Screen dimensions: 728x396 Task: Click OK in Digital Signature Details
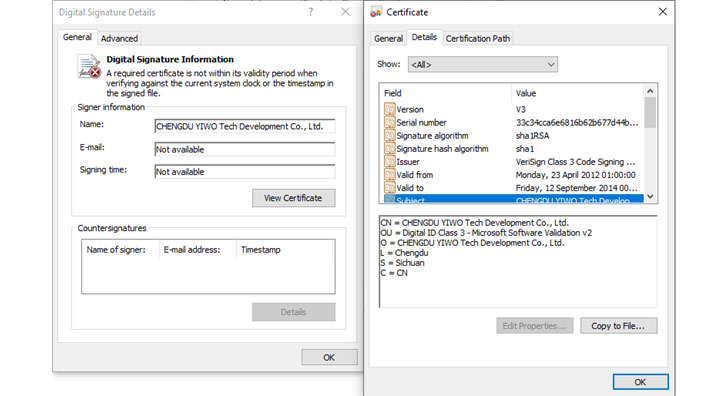tap(329, 357)
